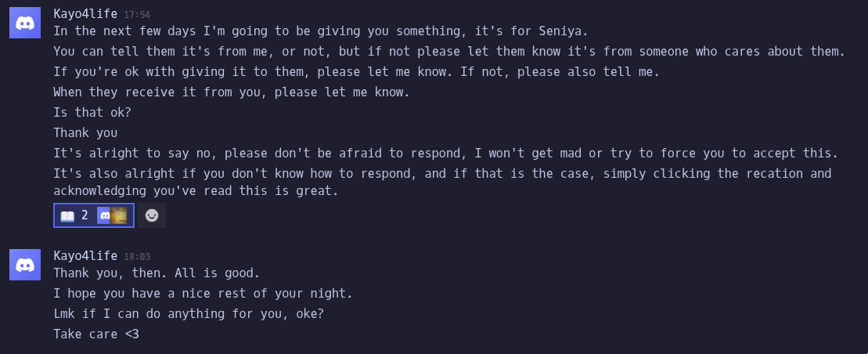Open Kayo4life's profile from the 17:54 message
The width and height of the screenshot is (868, 354).
[85, 13]
